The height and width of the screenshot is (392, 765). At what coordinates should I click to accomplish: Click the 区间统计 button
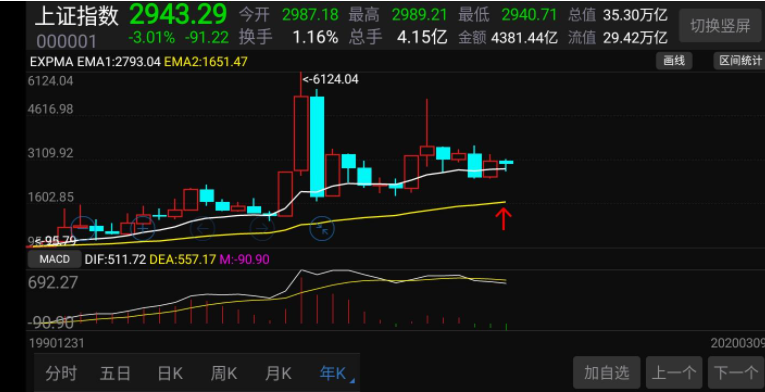pos(739,61)
